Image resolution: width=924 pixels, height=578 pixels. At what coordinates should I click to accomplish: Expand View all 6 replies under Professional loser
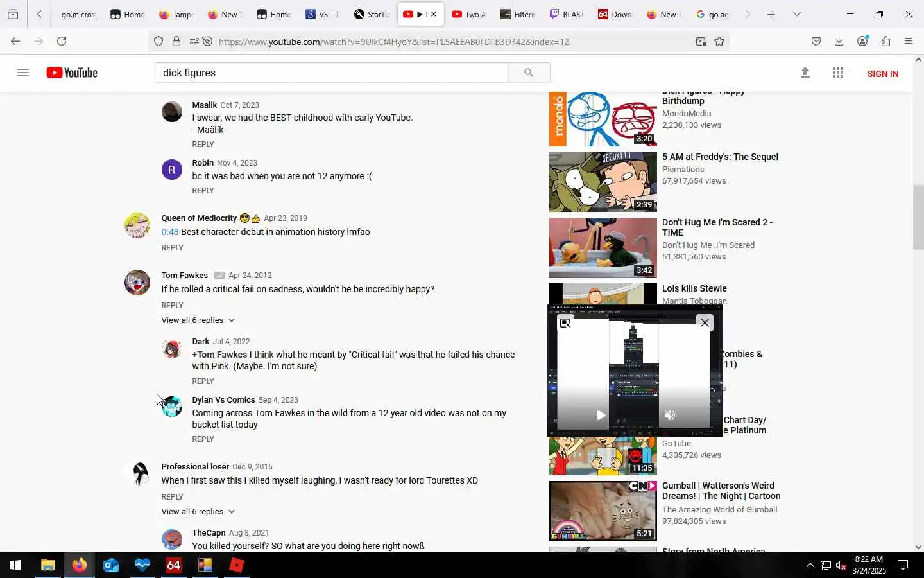pyautogui.click(x=198, y=511)
